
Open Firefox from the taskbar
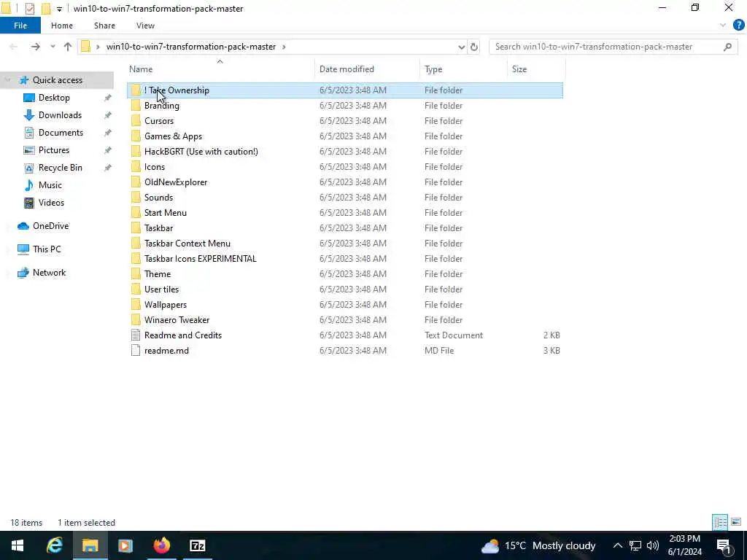point(161,545)
